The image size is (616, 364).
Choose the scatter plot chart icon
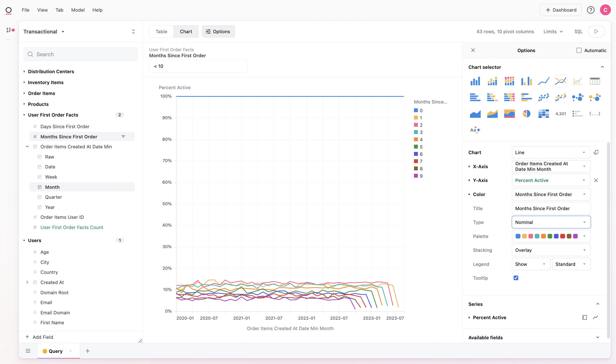tap(543, 97)
